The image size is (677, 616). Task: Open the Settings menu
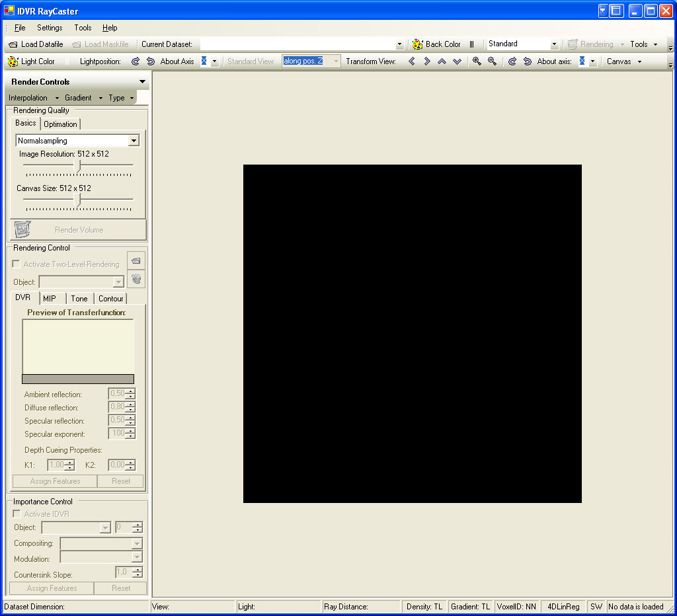pyautogui.click(x=50, y=28)
